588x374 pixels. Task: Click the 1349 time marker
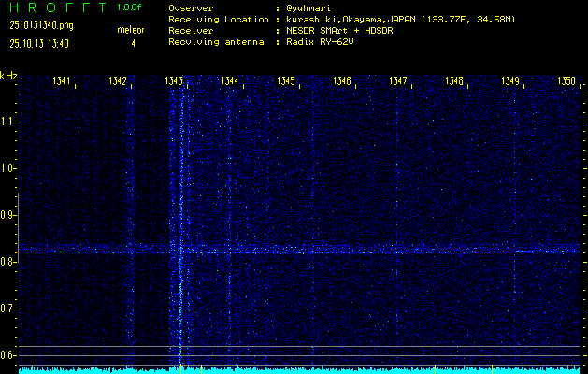coord(510,81)
